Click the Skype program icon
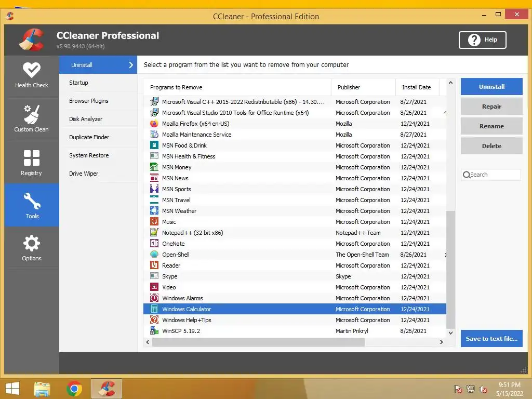532x399 pixels. coord(154,276)
